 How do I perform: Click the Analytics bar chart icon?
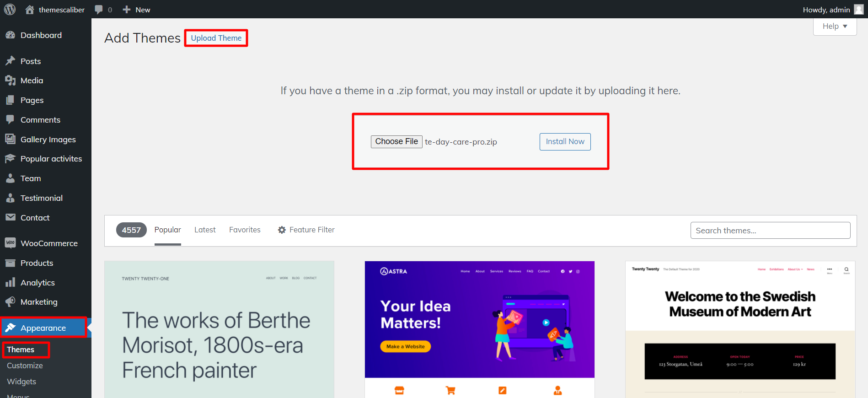10,283
